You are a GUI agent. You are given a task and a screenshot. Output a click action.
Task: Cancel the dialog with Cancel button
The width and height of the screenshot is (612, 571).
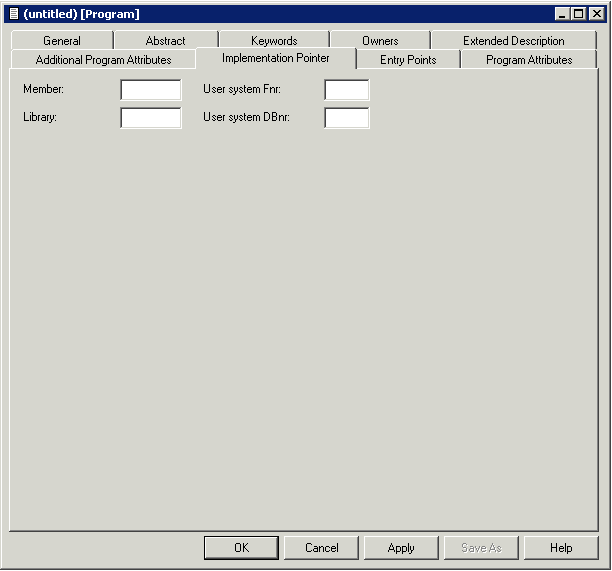click(x=321, y=548)
